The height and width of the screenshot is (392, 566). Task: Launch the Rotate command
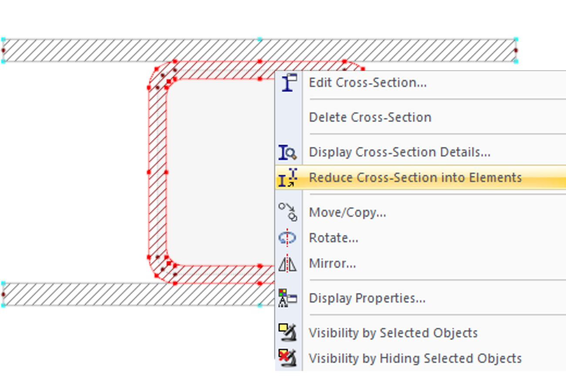pos(334,237)
